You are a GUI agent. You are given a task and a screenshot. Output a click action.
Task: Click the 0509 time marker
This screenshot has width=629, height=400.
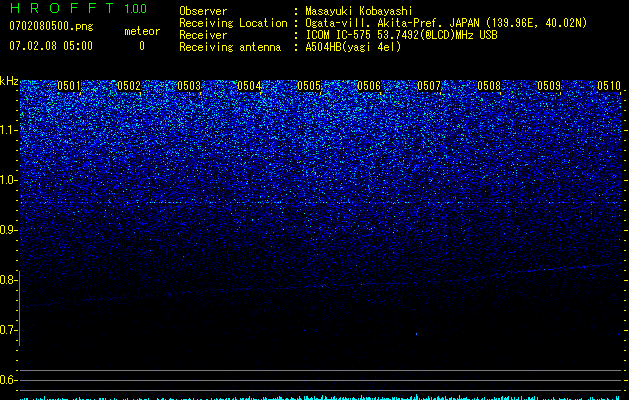549,86
